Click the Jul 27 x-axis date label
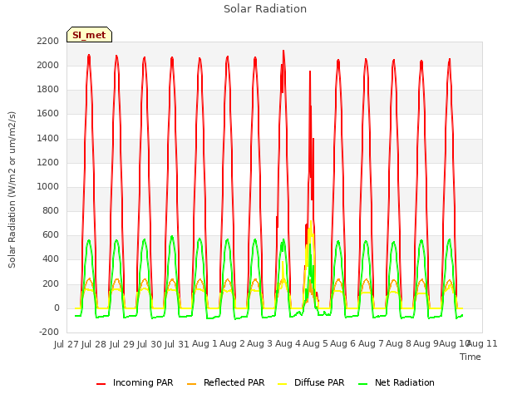The height and width of the screenshot is (399, 532). 66,344
